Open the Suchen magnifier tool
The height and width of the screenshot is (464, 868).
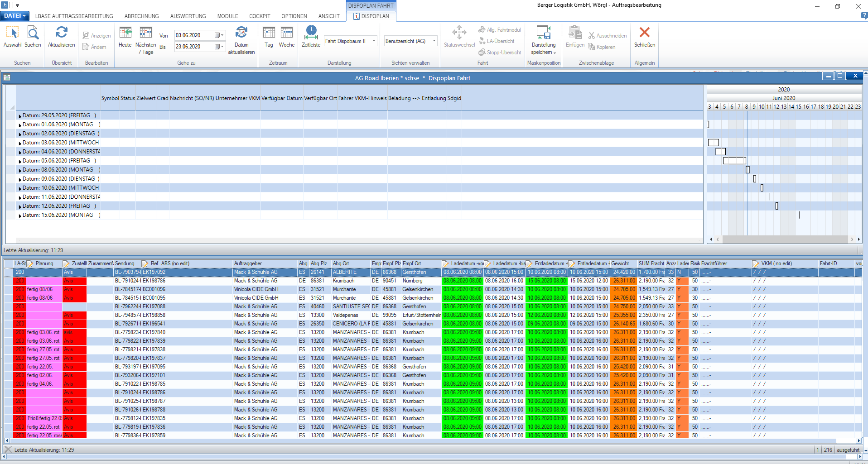click(33, 33)
